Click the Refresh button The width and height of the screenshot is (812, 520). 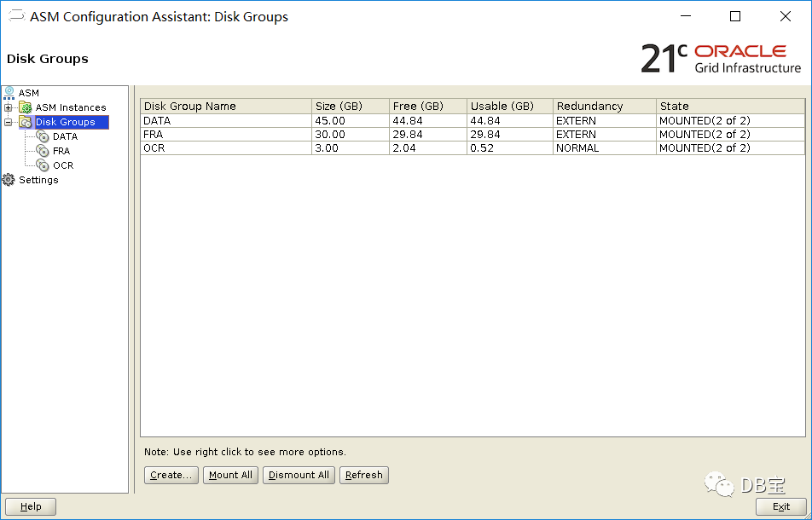pyautogui.click(x=364, y=475)
